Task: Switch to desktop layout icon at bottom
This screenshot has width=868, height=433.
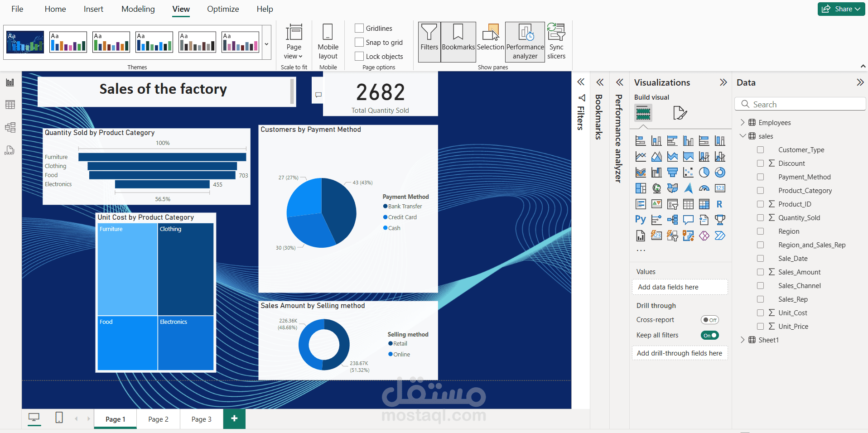Action: tap(34, 418)
